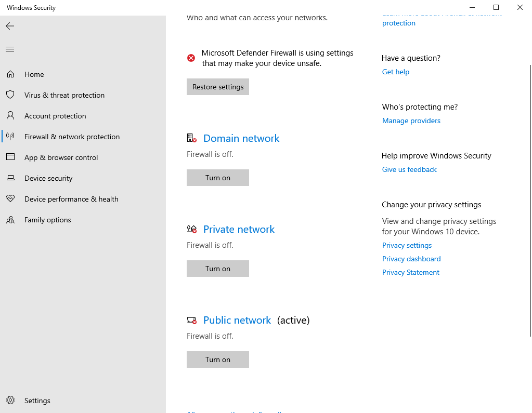The width and height of the screenshot is (532, 413).
Task: Open the Private network heading link
Action: pos(239,229)
